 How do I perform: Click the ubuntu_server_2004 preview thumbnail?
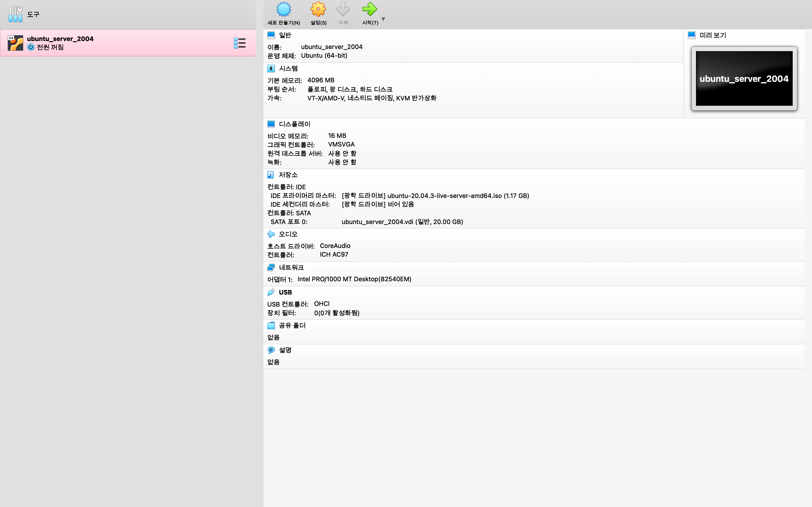click(744, 78)
